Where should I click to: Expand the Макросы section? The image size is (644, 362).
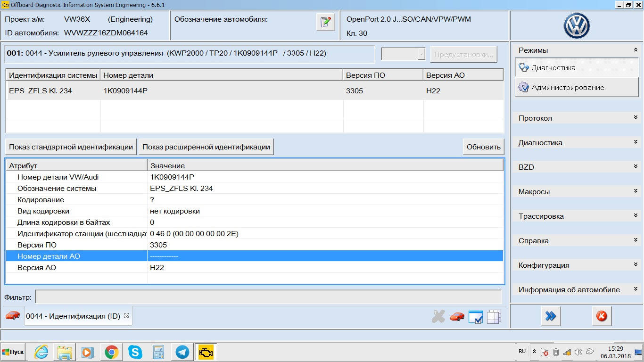click(636, 191)
